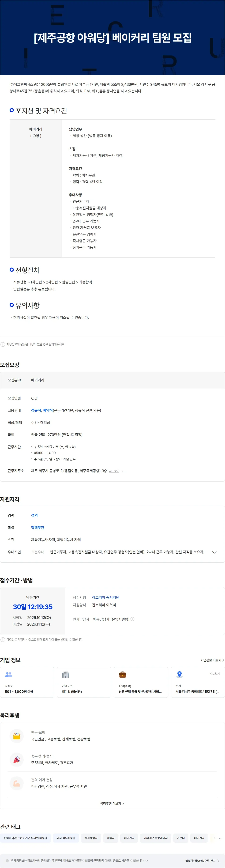This screenshot has width=225, height=868.
Task: Select the 카페·레스토랑매니저 tag
Action: point(156,838)
